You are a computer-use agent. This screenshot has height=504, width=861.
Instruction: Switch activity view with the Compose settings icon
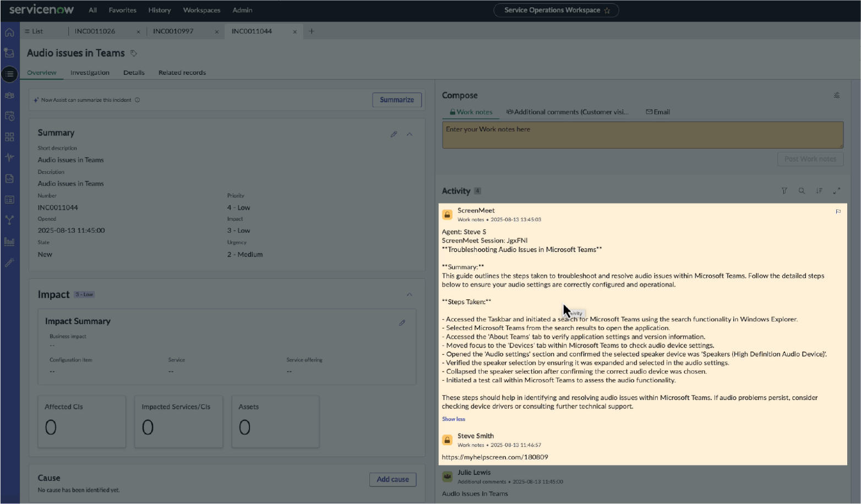click(x=837, y=95)
